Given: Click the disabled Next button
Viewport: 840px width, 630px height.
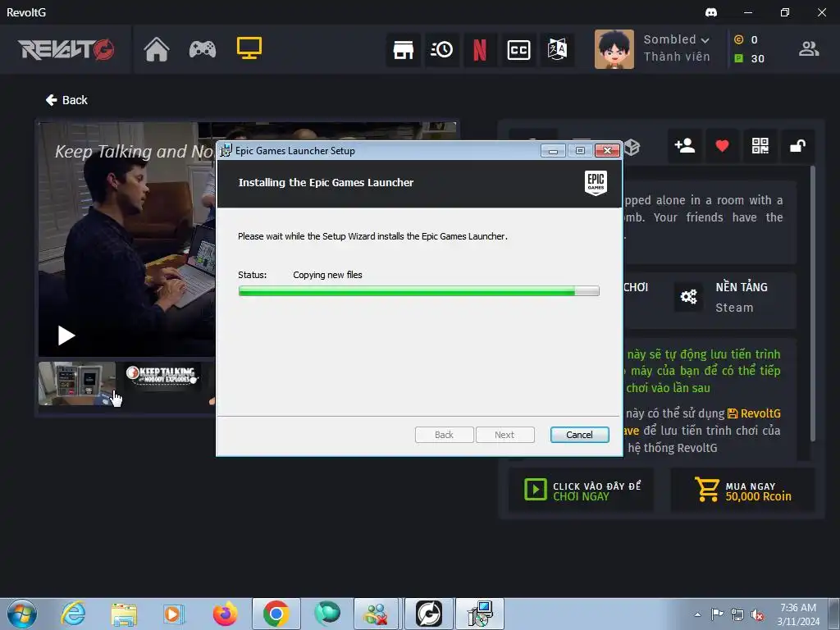Looking at the screenshot, I should pos(504,435).
